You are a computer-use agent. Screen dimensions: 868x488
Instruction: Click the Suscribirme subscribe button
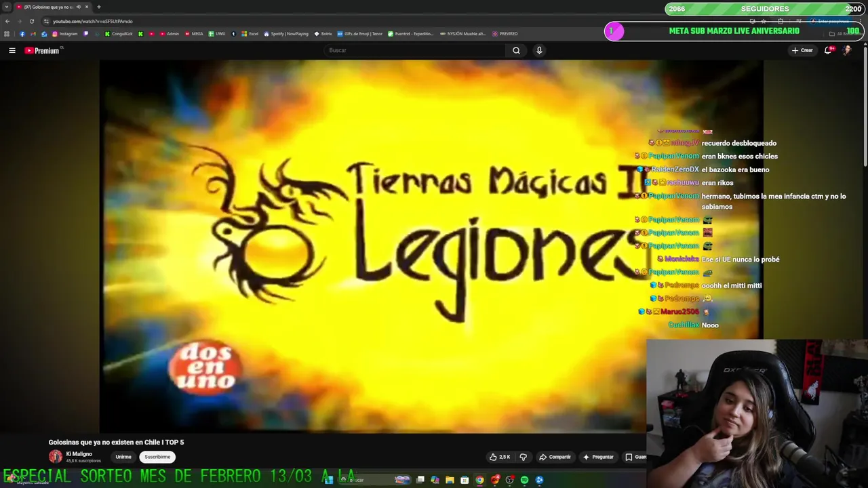(157, 457)
